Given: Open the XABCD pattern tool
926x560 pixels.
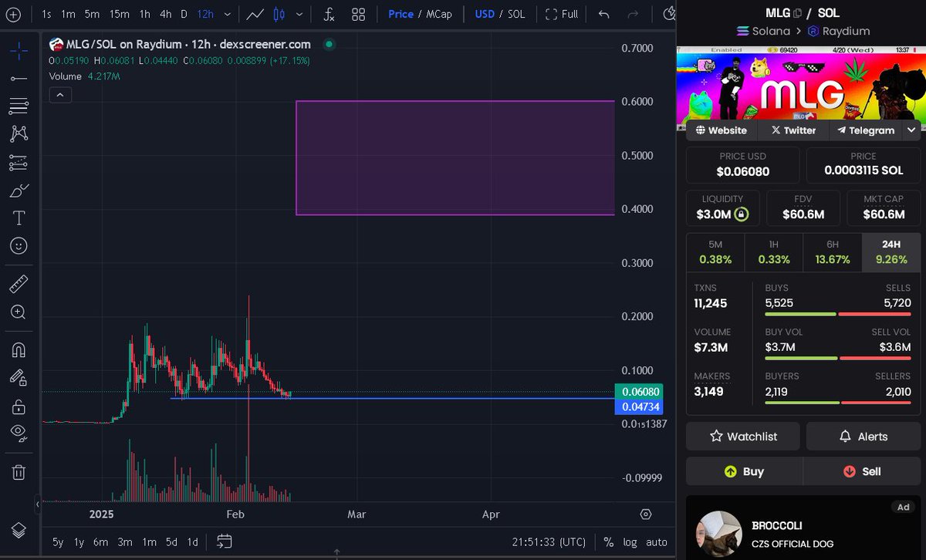Looking at the screenshot, I should pyautogui.click(x=19, y=133).
